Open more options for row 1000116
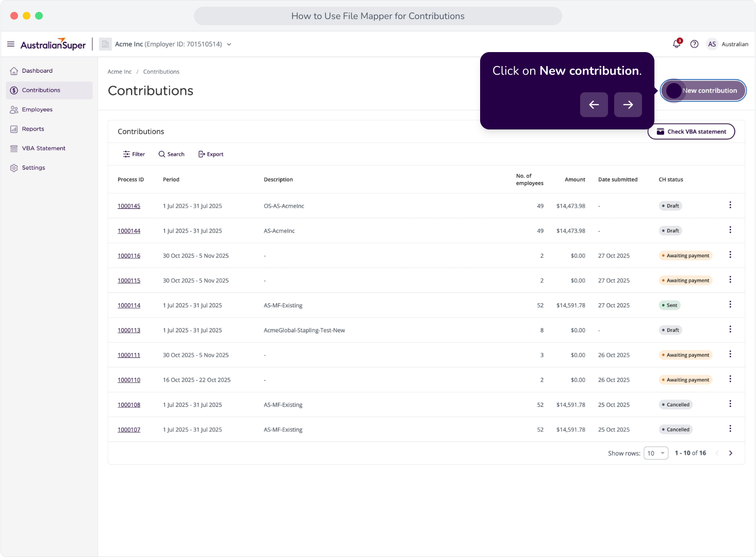This screenshot has width=756, height=557. [730, 255]
